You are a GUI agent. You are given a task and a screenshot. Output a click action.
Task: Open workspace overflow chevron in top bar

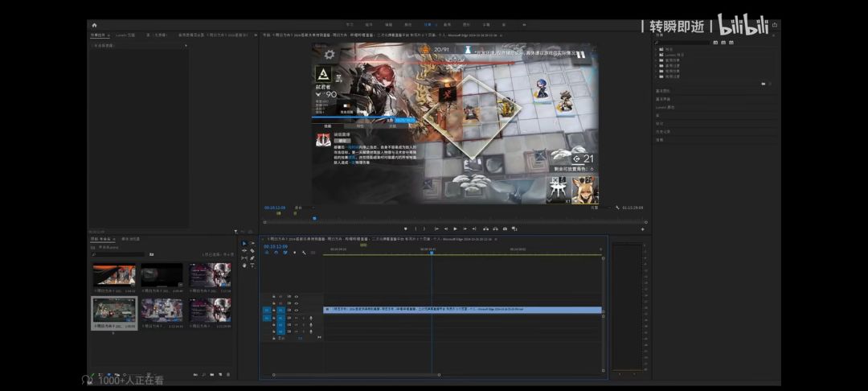[x=524, y=25]
